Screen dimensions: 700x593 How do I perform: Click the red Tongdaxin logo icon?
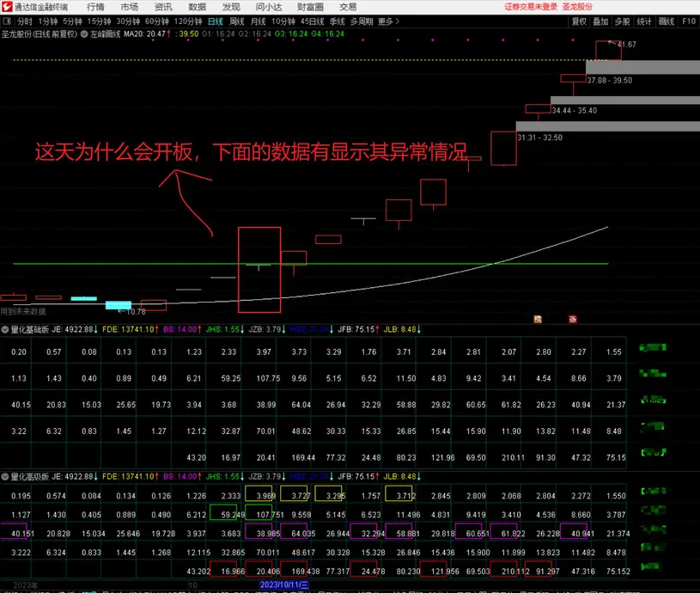click(7, 7)
